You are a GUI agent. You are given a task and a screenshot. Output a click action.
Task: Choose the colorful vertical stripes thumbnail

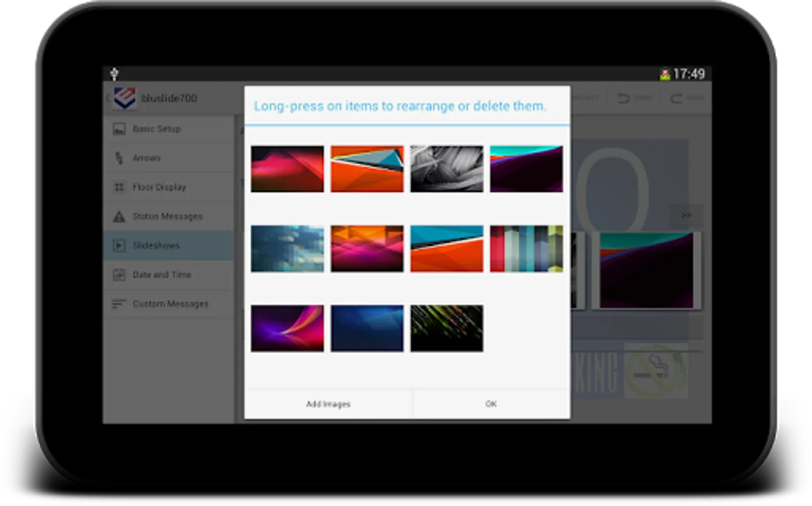(527, 249)
